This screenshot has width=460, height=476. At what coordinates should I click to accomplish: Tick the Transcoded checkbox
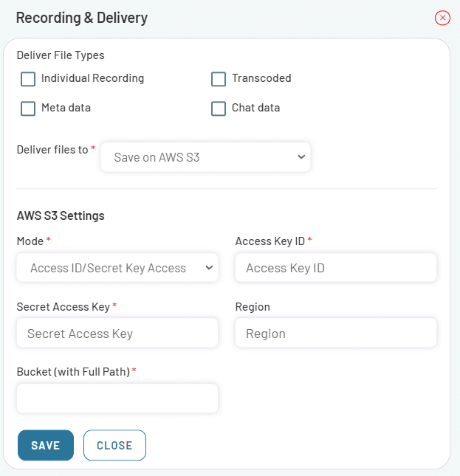pos(219,79)
